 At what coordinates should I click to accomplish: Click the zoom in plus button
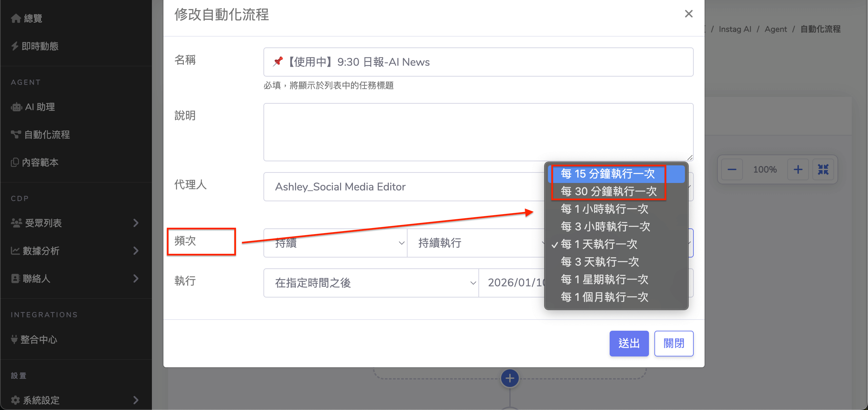(x=798, y=169)
